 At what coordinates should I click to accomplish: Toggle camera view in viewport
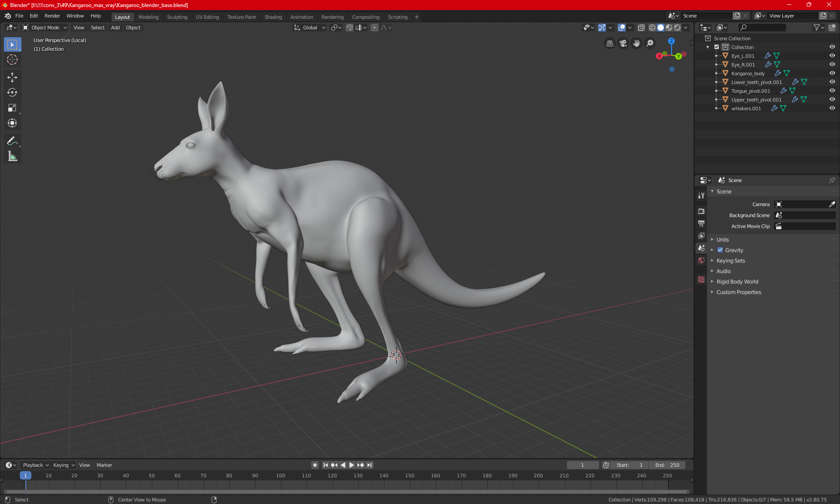(623, 43)
